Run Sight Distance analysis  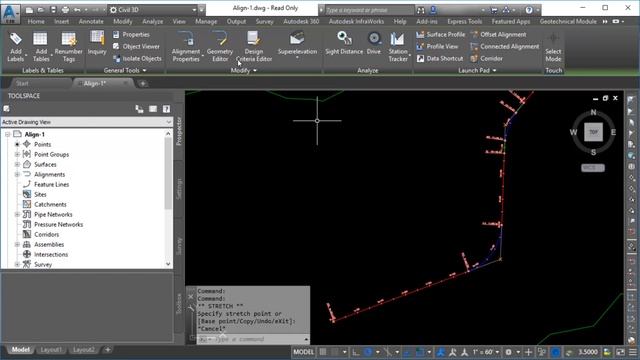click(x=344, y=43)
